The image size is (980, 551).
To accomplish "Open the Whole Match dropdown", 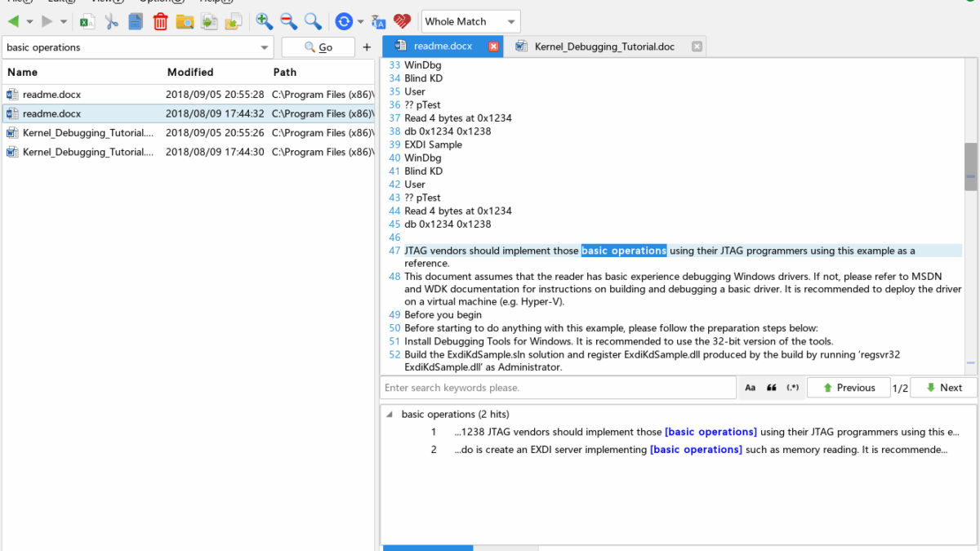I will [471, 21].
